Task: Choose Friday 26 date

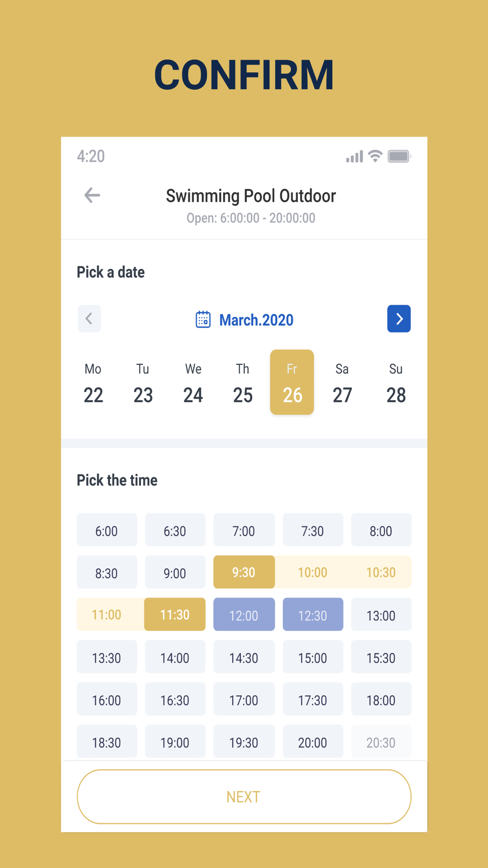Action: 292,383
